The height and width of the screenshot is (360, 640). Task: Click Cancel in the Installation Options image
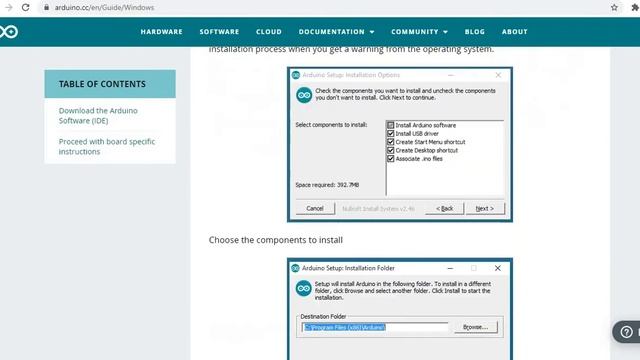coord(315,208)
